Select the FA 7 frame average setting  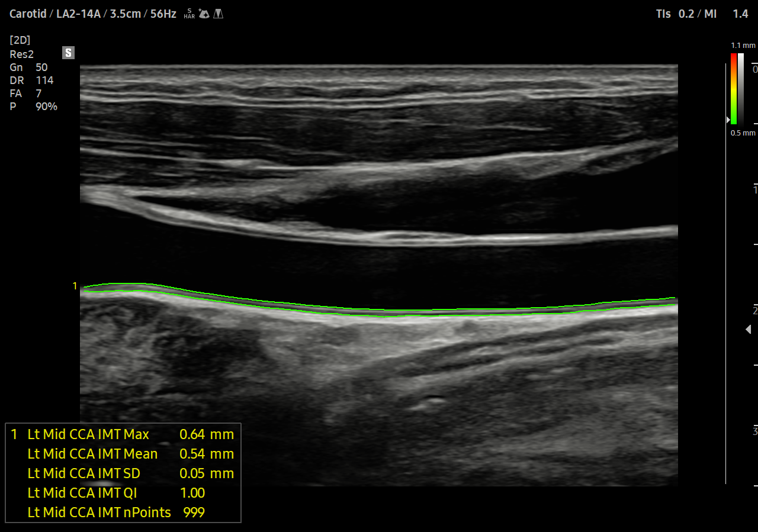[25, 93]
